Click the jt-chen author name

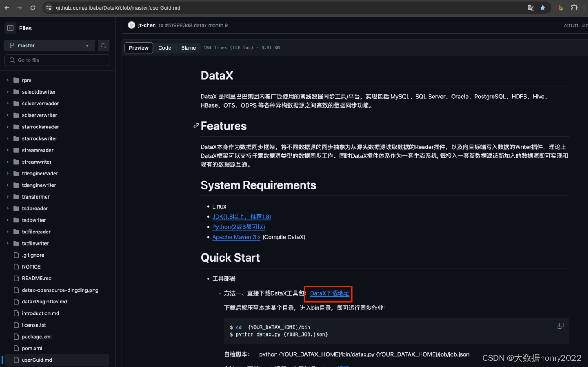[147, 25]
